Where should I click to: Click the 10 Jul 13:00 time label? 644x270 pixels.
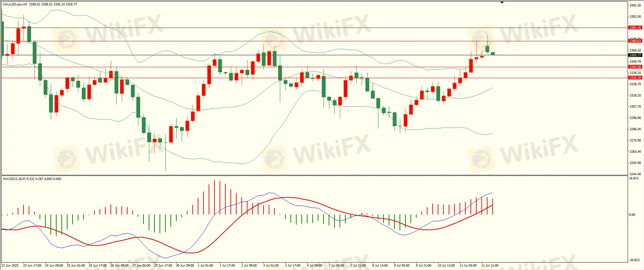446,266
